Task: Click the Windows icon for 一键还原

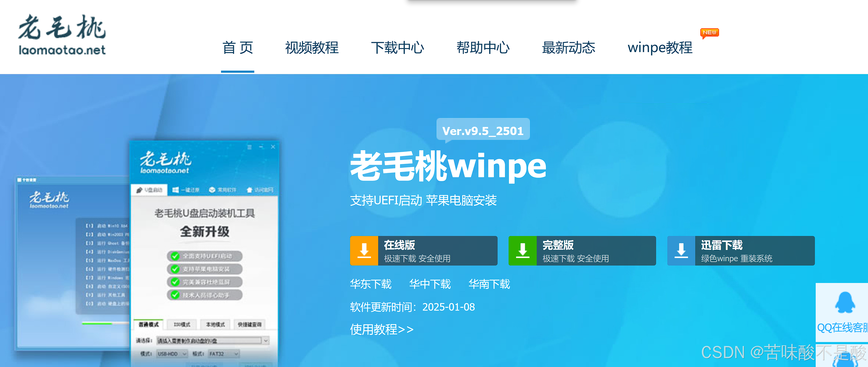Action: coord(175,190)
